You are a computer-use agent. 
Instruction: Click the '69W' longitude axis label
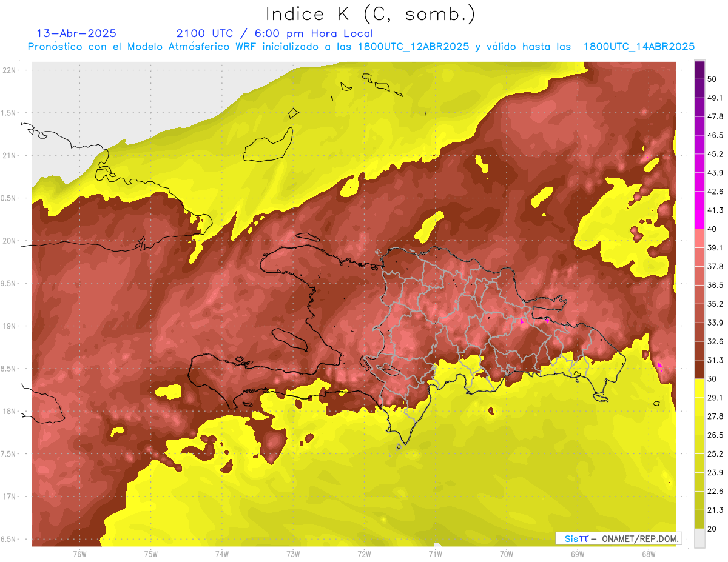577,554
